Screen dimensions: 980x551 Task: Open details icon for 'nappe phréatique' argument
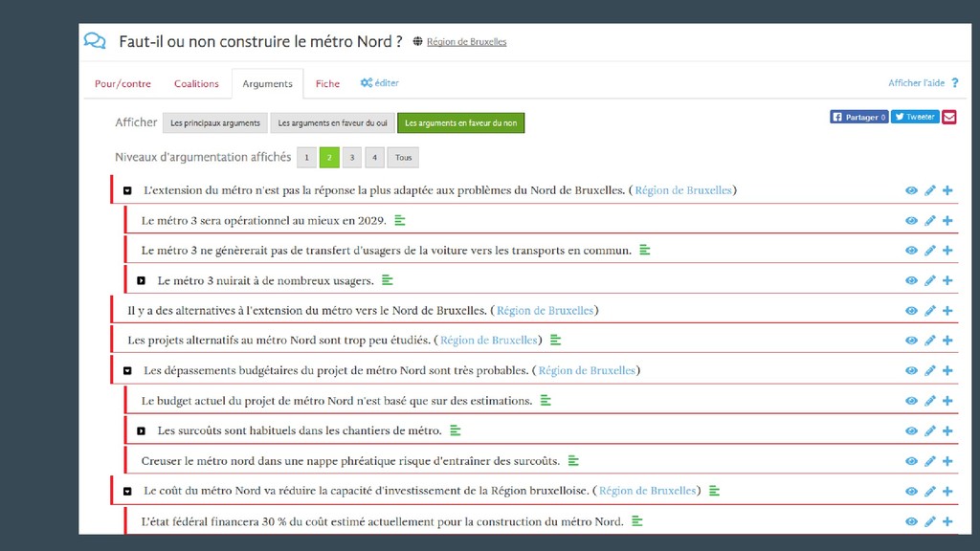pos(573,461)
